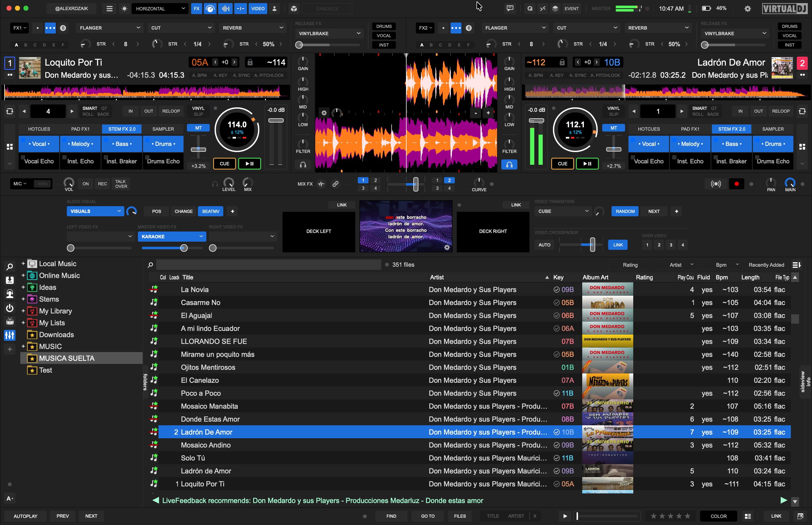Toggle the video crossfader AUTO button
The image size is (812, 525).
click(544, 245)
